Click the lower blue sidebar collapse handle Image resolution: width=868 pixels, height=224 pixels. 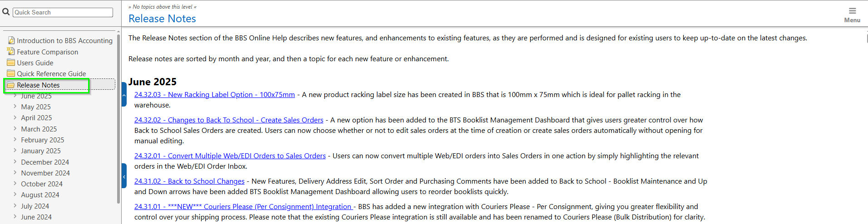point(124,175)
